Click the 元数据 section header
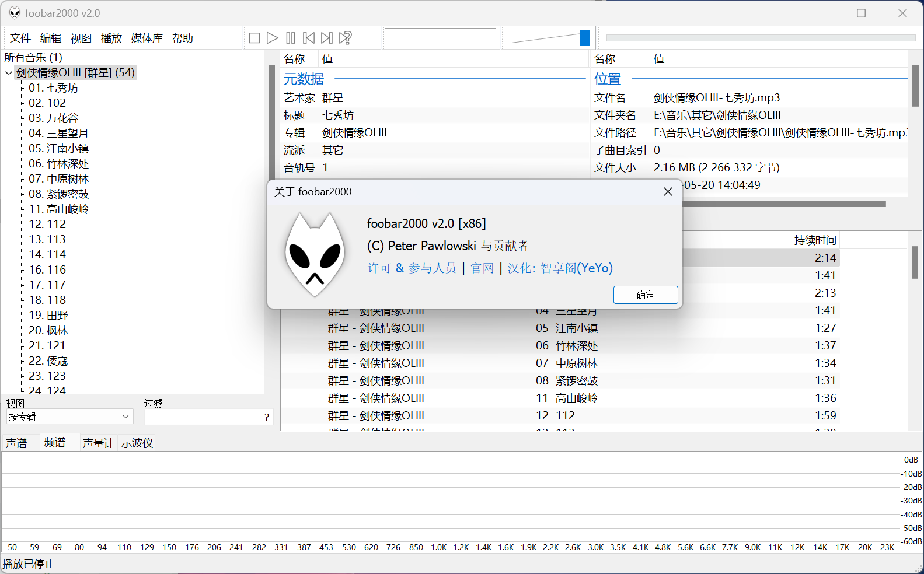The image size is (924, 574). [x=304, y=79]
